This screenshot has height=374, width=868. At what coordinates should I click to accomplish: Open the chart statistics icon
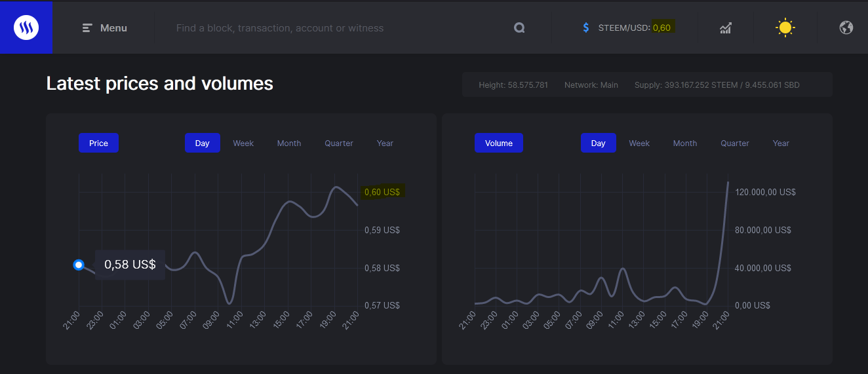click(x=726, y=28)
